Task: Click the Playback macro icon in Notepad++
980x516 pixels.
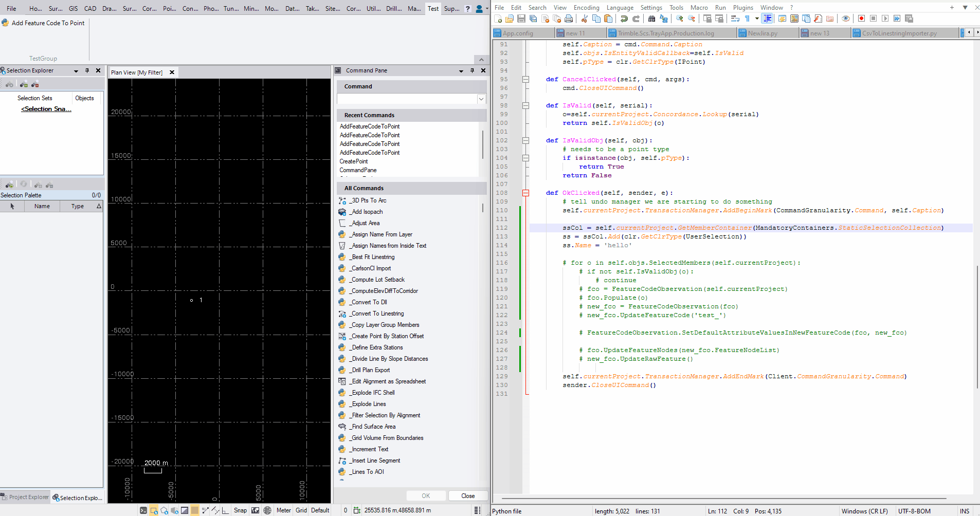Action: [x=885, y=19]
